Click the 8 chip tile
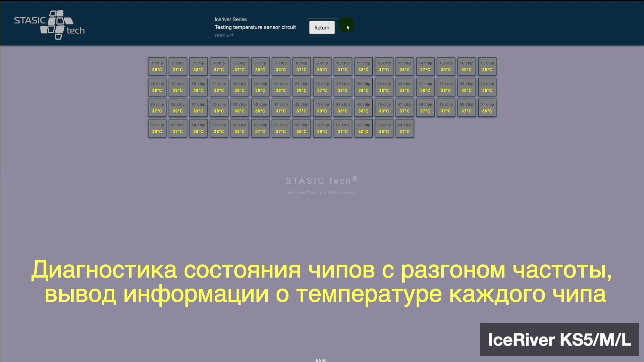The height and width of the screenshot is (362, 644). (302, 66)
